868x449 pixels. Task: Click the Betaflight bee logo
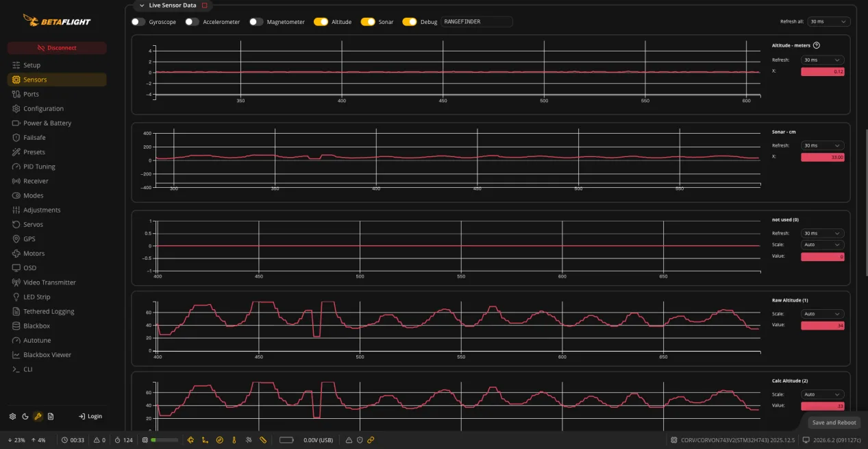pyautogui.click(x=56, y=21)
